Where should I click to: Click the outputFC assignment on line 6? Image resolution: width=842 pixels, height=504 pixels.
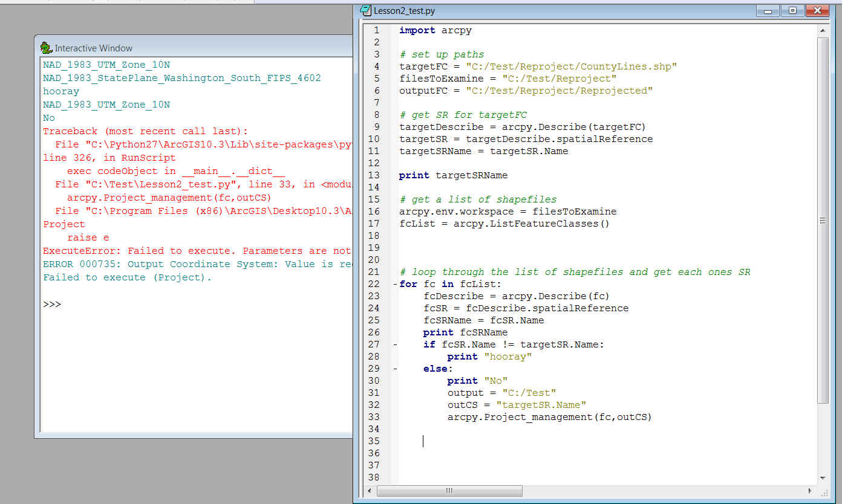pyautogui.click(x=526, y=91)
